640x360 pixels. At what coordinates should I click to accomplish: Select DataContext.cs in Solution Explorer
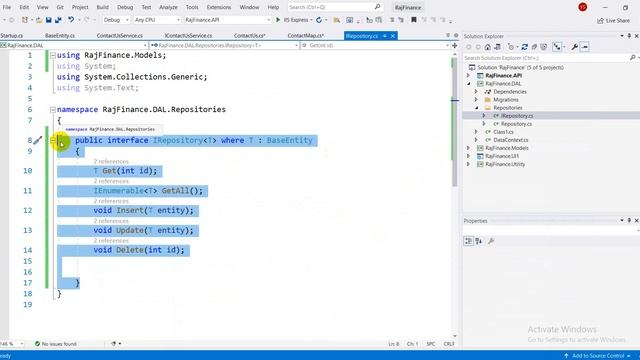tap(511, 140)
